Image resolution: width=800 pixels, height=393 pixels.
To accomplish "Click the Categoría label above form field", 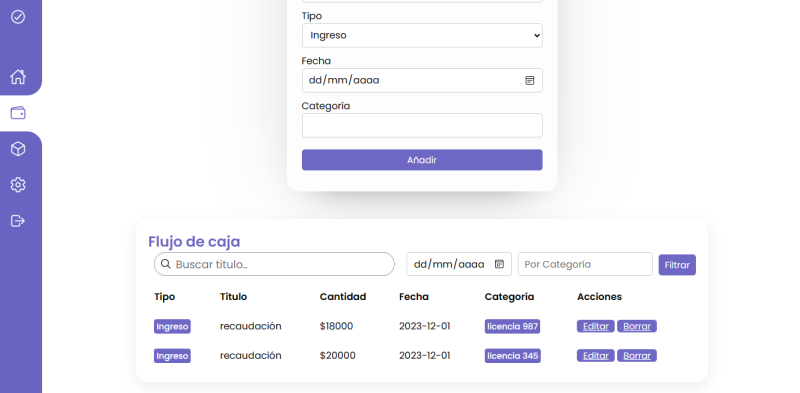I will 326,106.
